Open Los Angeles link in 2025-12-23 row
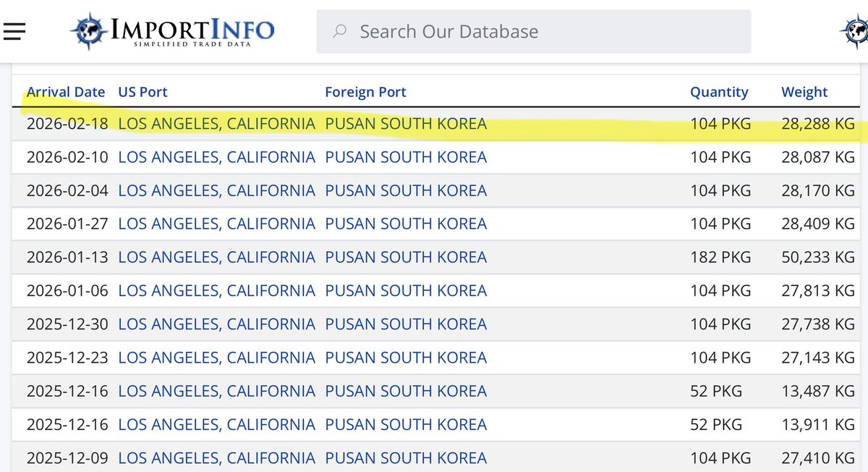The height and width of the screenshot is (472, 868). (216, 357)
